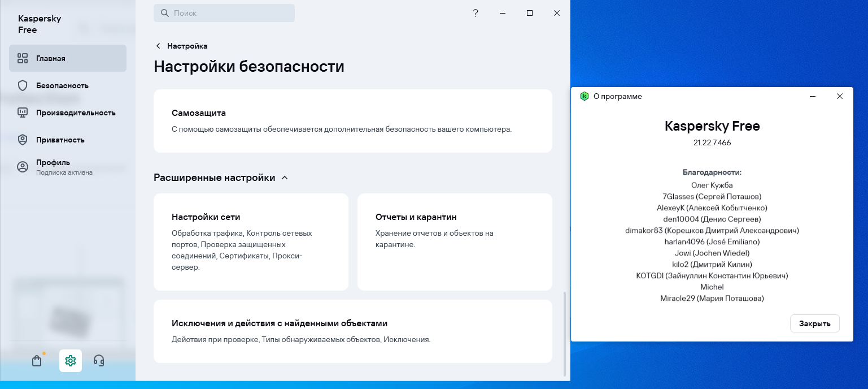
Task: Click the credit KOTGDI (Зайнуллин Константин Юрьевич)
Action: [x=712, y=275]
